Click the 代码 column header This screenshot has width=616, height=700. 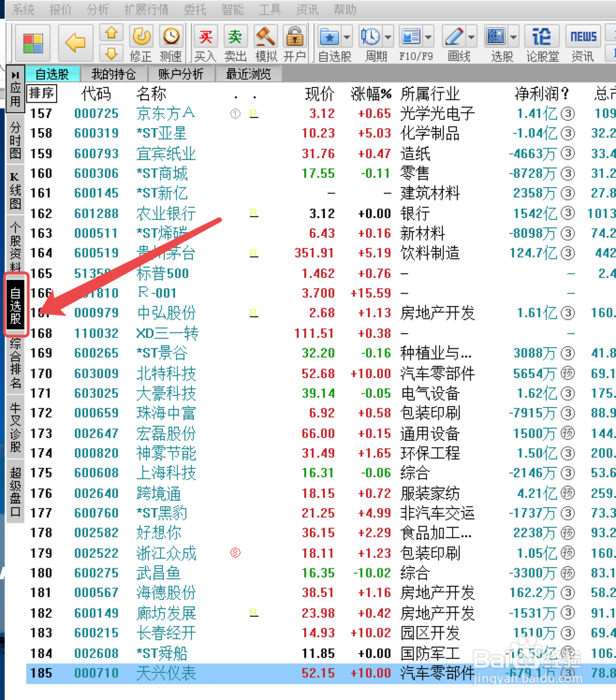[x=96, y=94]
